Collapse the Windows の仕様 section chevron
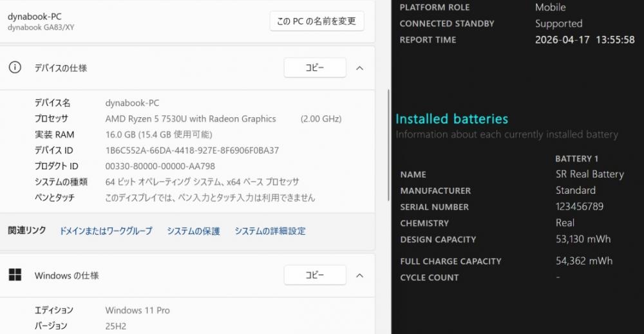644x334 pixels. pos(360,275)
